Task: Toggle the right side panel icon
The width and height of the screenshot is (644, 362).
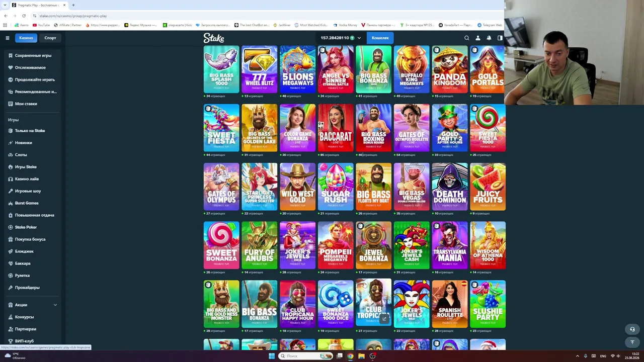Action: pyautogui.click(x=500, y=38)
